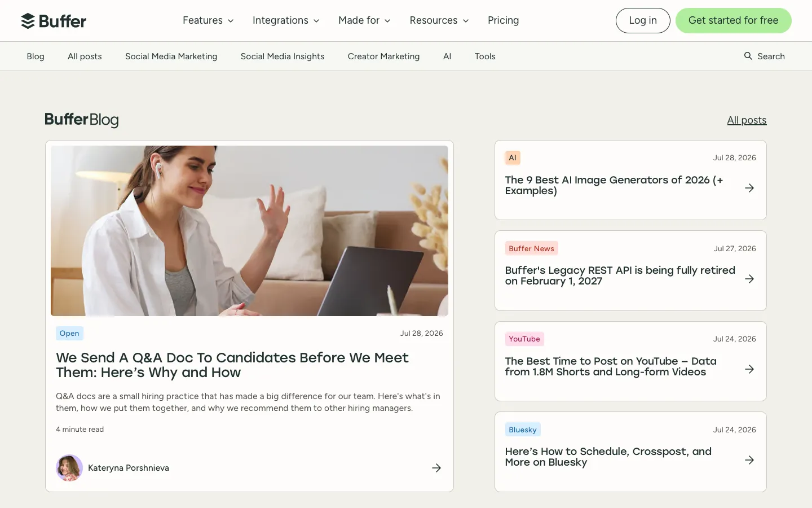This screenshot has width=812, height=508.
Task: Open the Made for dropdown
Action: [x=364, y=20]
